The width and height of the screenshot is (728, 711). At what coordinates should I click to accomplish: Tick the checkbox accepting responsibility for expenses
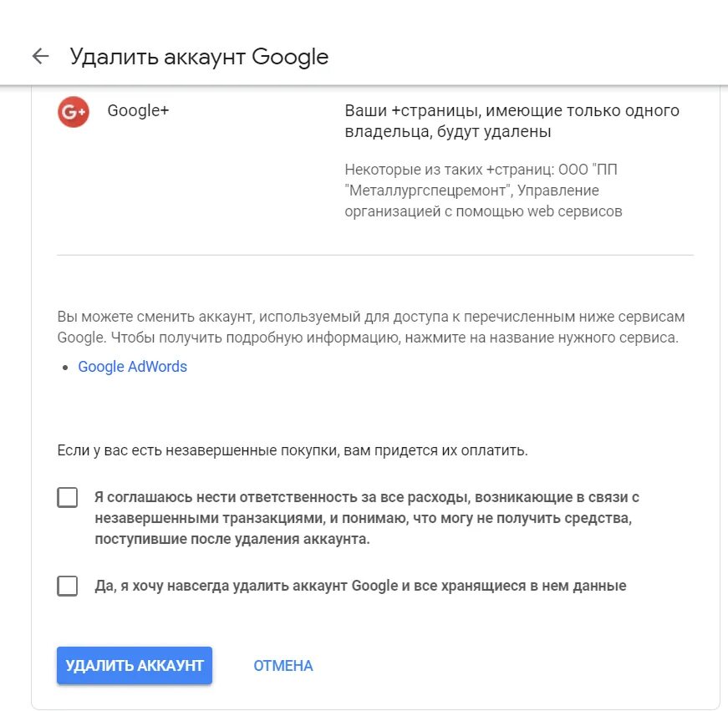[68, 498]
